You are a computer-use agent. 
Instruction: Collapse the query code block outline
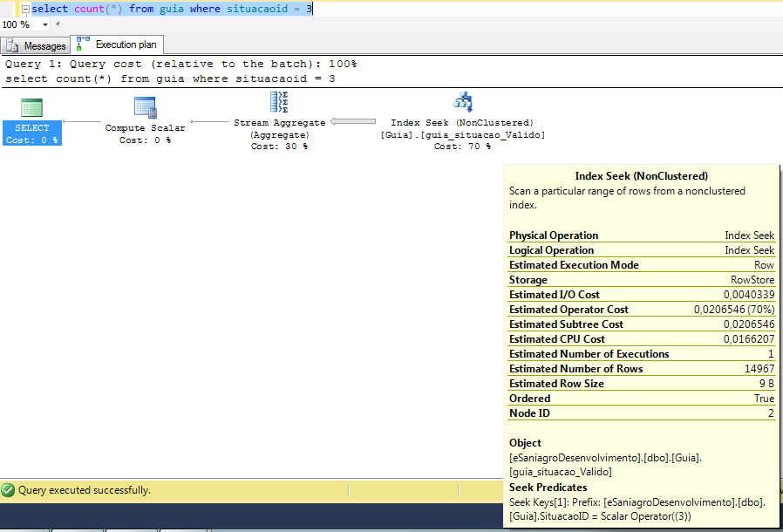tap(25, 9)
